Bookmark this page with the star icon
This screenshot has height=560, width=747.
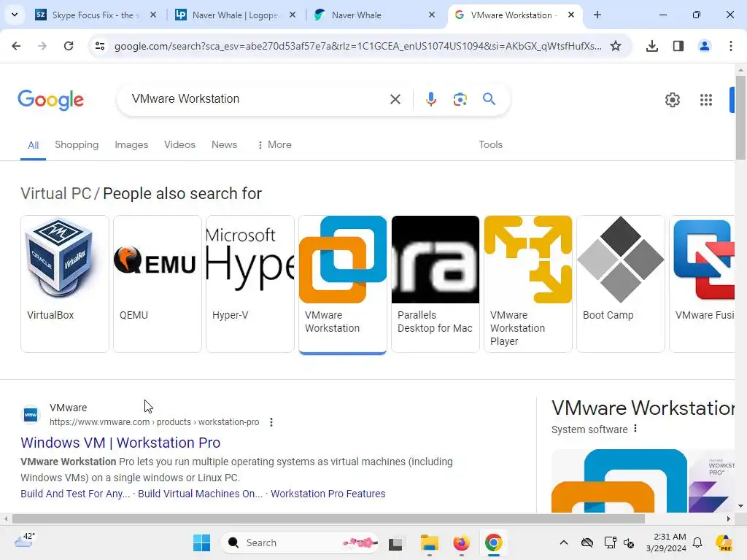point(616,46)
